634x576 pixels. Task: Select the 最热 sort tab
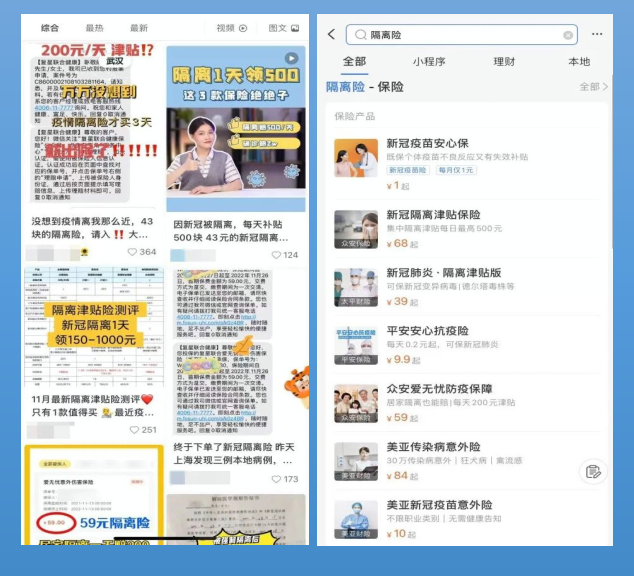tap(95, 28)
